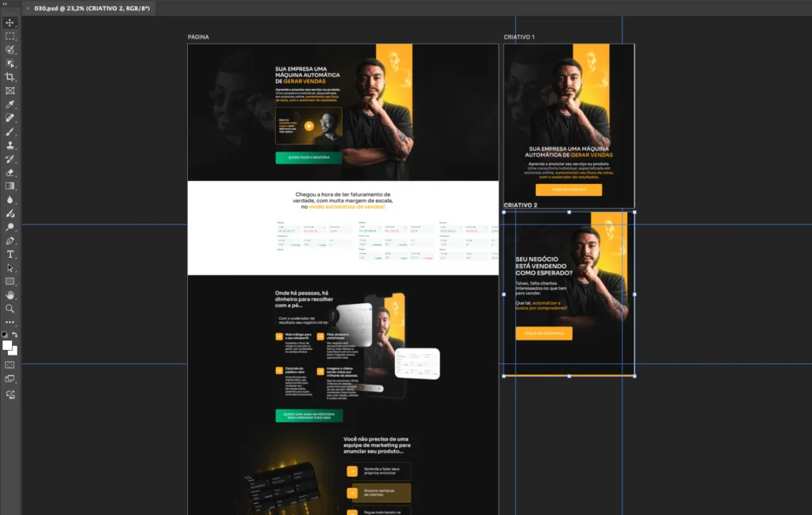812x515 pixels.
Task: Select the Pen tool
Action: click(x=10, y=240)
